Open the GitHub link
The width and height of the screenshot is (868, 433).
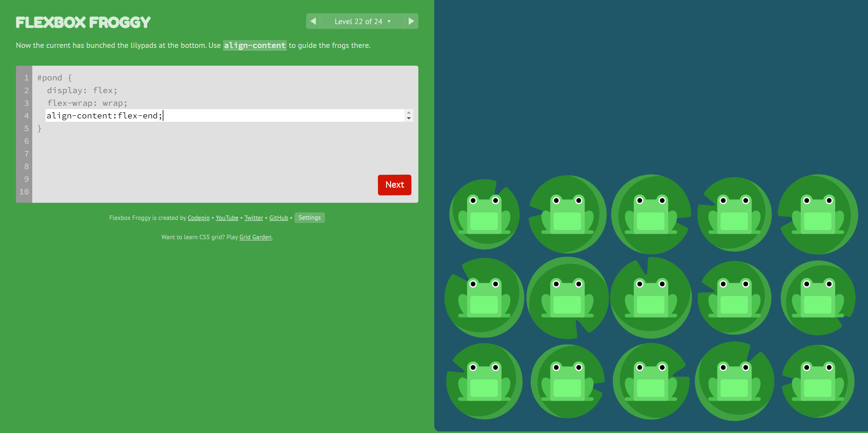tap(278, 218)
